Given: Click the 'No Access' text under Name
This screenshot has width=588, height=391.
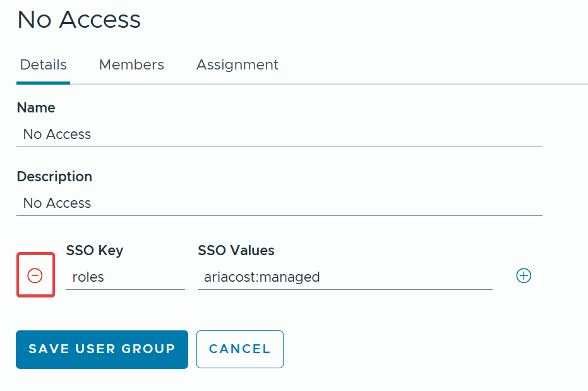Looking at the screenshot, I should click(x=57, y=134).
